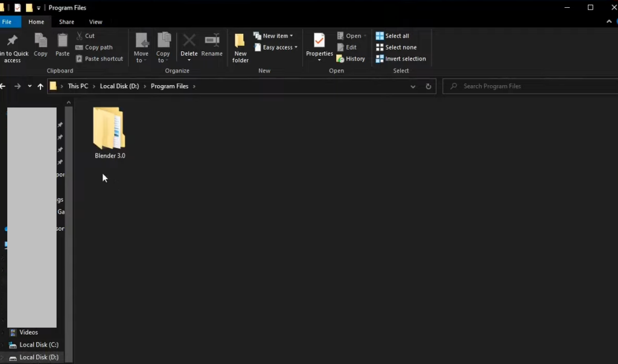Screen dimensions: 618x364
Task: Expand the Properties dropdown arrow
Action: [319, 60]
